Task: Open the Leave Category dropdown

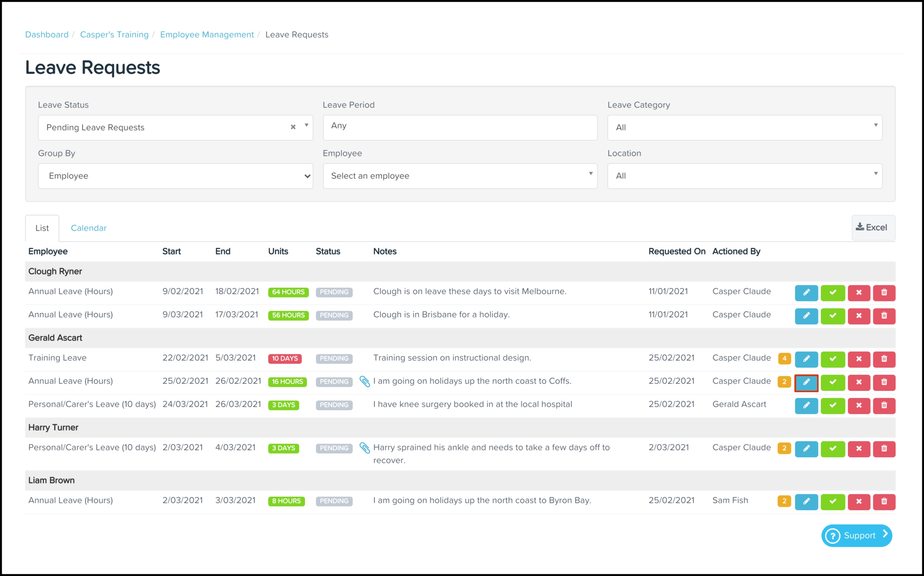Action: 744,128
